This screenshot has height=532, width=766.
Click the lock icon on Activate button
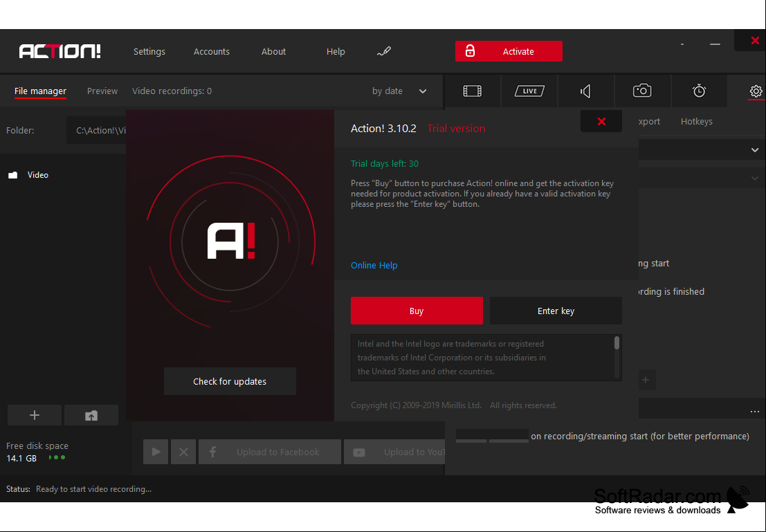[470, 51]
